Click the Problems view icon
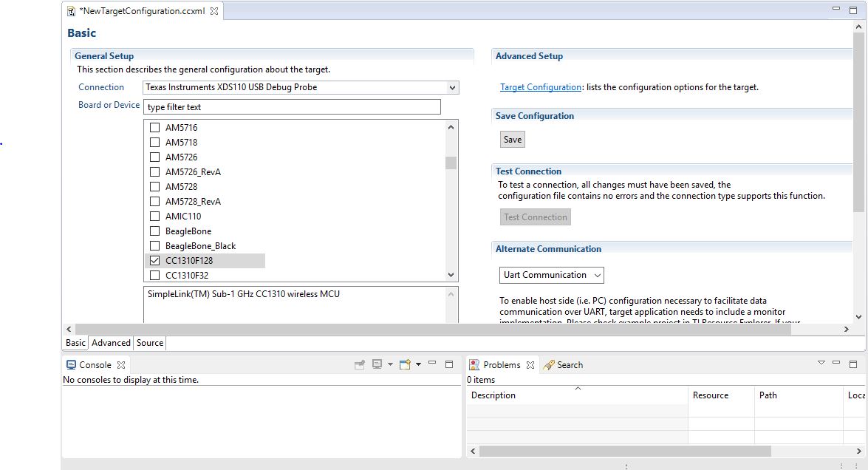868x470 pixels. pyautogui.click(x=474, y=365)
